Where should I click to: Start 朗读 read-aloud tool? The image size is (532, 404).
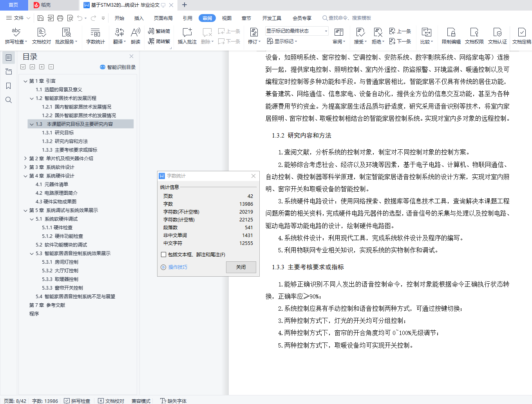pos(136,36)
